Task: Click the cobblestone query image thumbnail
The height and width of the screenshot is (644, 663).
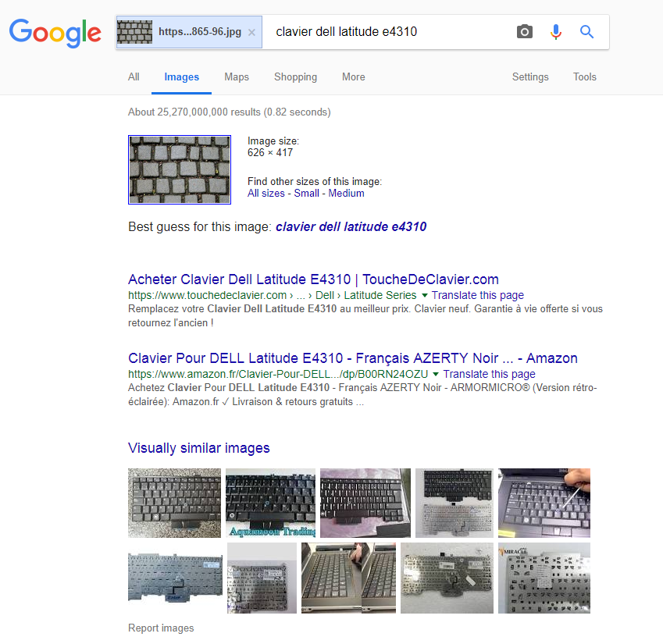Action: click(180, 169)
